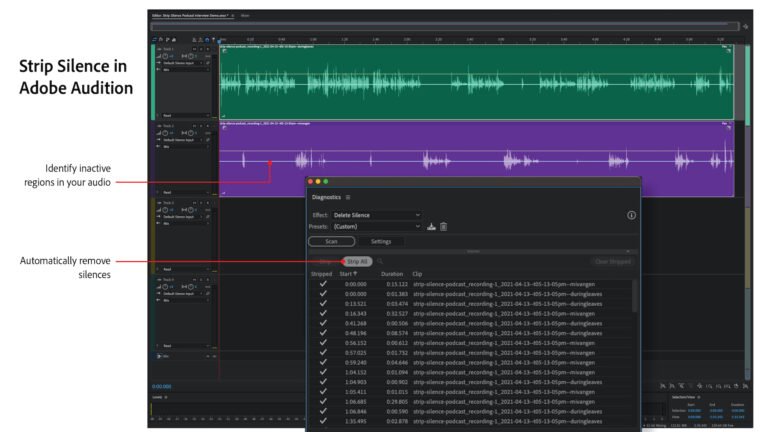Click the blue 0:00.000 timecode display
The height and width of the screenshot is (432, 768).
coord(162,386)
